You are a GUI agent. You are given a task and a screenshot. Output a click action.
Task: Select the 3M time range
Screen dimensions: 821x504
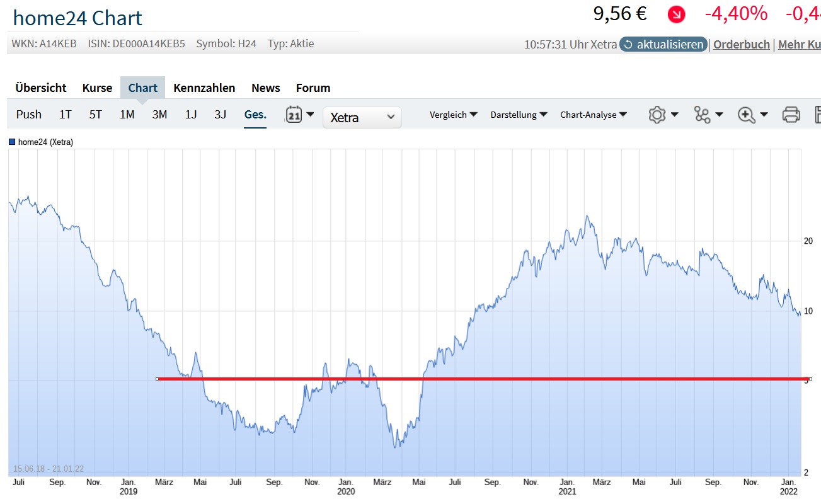tap(159, 115)
